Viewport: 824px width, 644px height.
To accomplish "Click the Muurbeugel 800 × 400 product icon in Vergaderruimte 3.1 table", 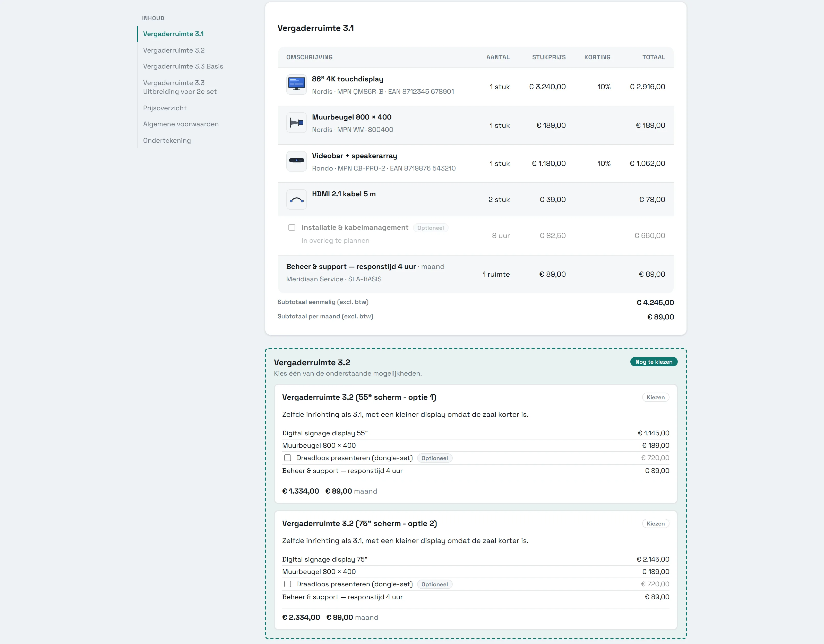I will click(296, 123).
